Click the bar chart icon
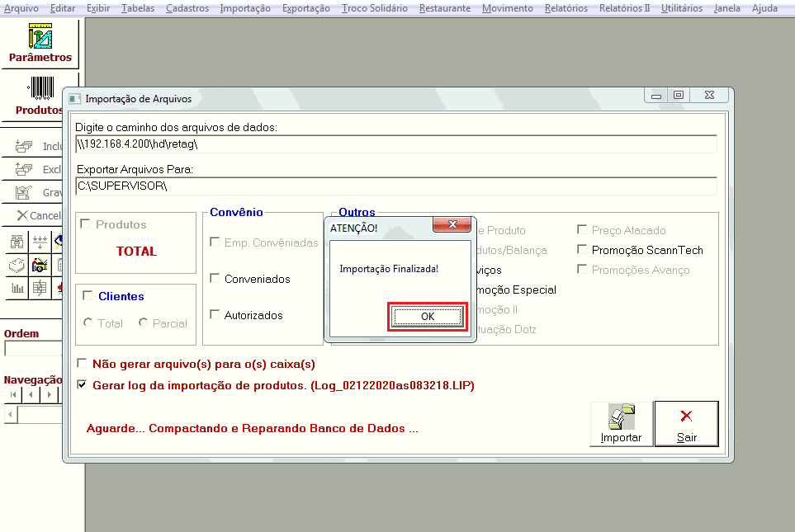The image size is (795, 532). tap(17, 289)
